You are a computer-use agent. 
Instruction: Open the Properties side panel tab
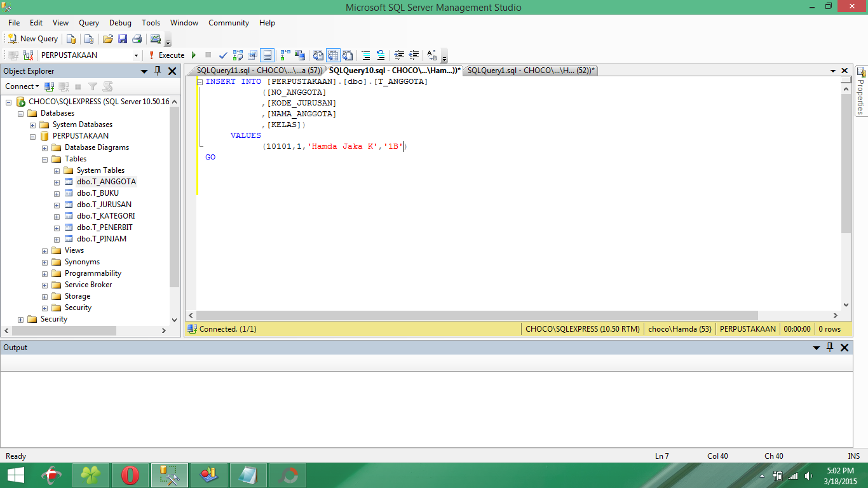[861, 91]
